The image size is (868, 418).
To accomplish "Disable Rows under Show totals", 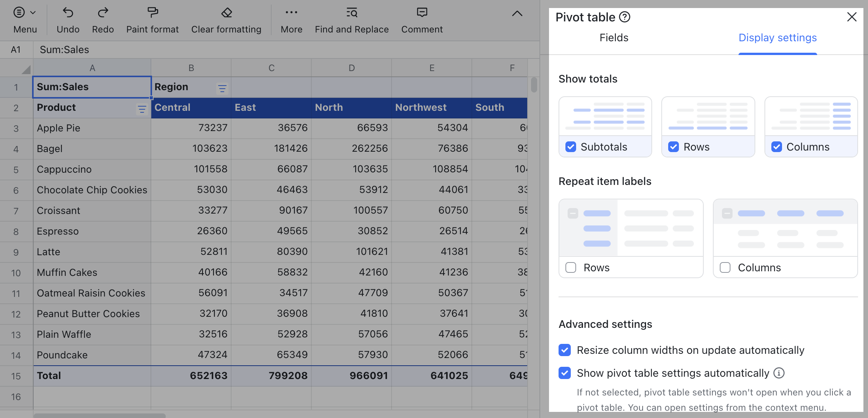I will click(x=674, y=147).
